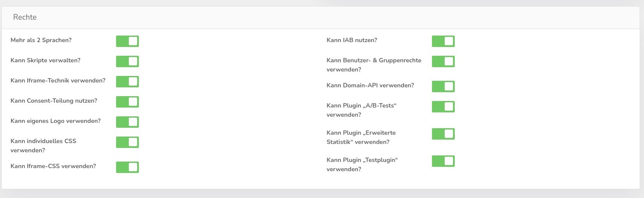644x198 pixels.
Task: Toggle the 'Kann Iframe-CSS verwenden?' switch
Action: (127, 167)
